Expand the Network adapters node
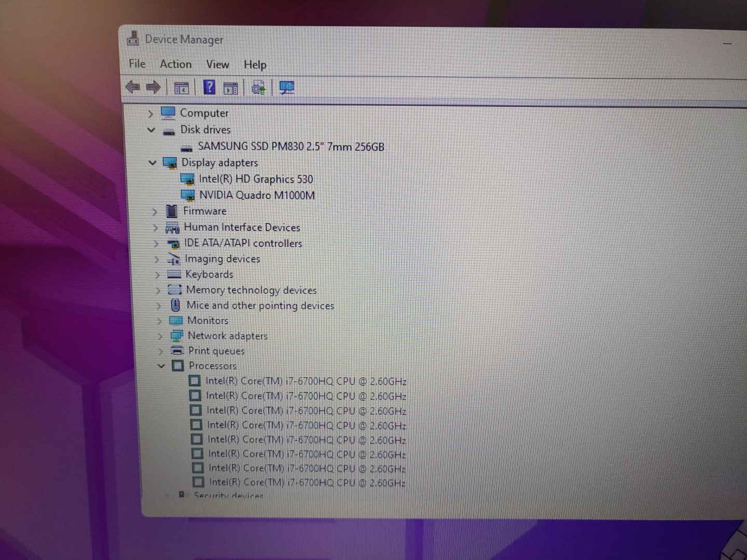This screenshot has width=747, height=560. click(159, 336)
